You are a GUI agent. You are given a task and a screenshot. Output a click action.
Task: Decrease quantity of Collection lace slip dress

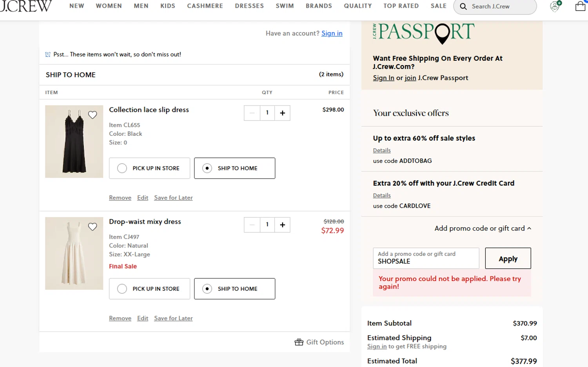252,113
